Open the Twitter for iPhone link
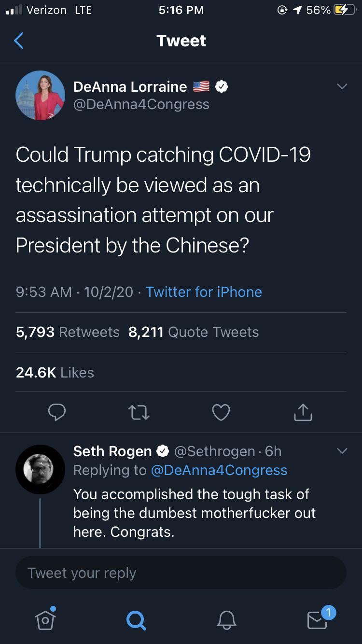This screenshot has height=644, width=362. (x=204, y=292)
